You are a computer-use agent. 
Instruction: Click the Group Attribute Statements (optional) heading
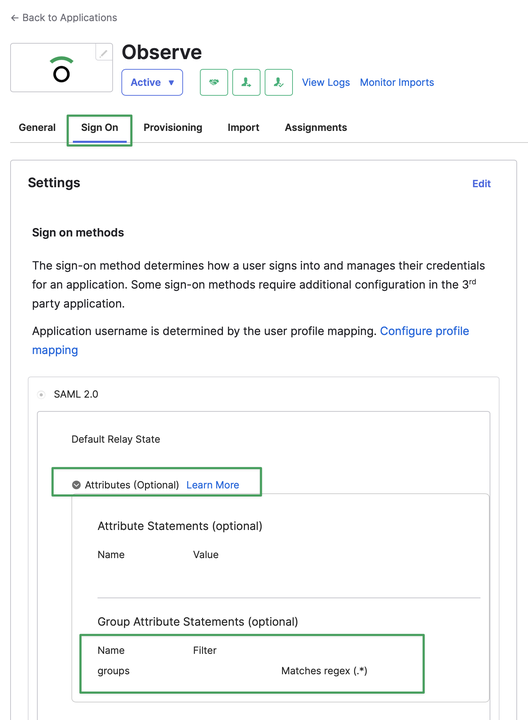tap(197, 622)
